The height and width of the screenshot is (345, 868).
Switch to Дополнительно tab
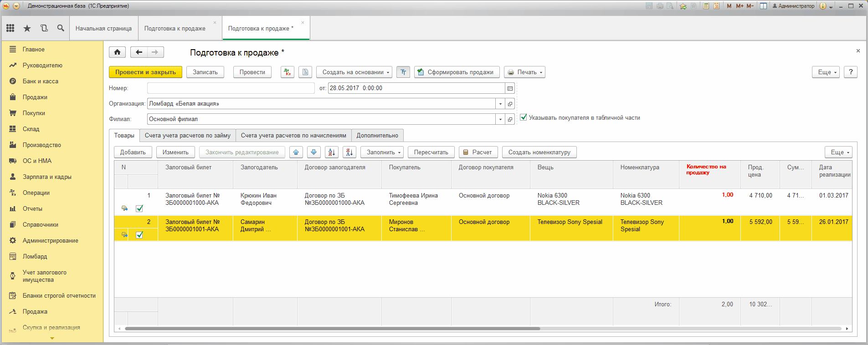click(x=377, y=136)
